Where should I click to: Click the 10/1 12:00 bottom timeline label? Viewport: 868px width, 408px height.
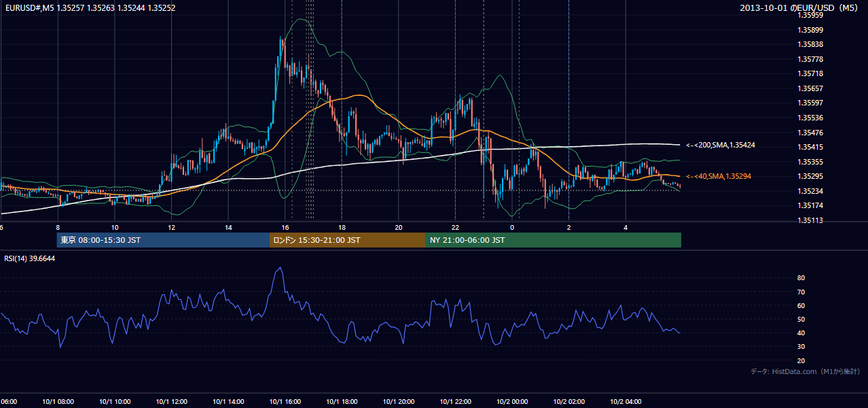pos(172,401)
